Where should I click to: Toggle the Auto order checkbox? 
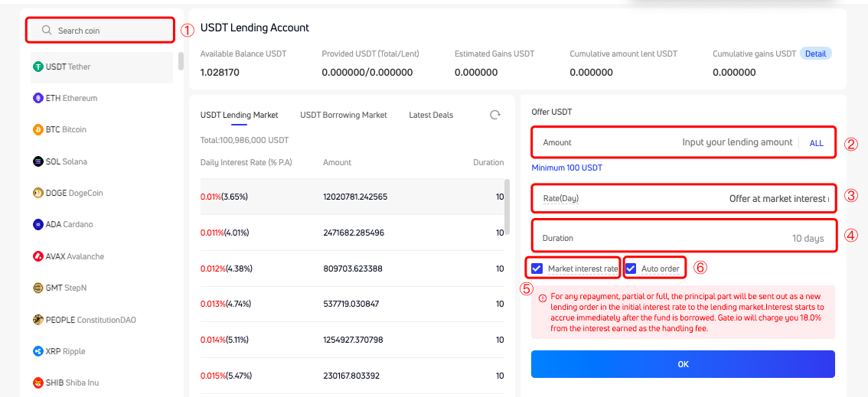click(631, 268)
